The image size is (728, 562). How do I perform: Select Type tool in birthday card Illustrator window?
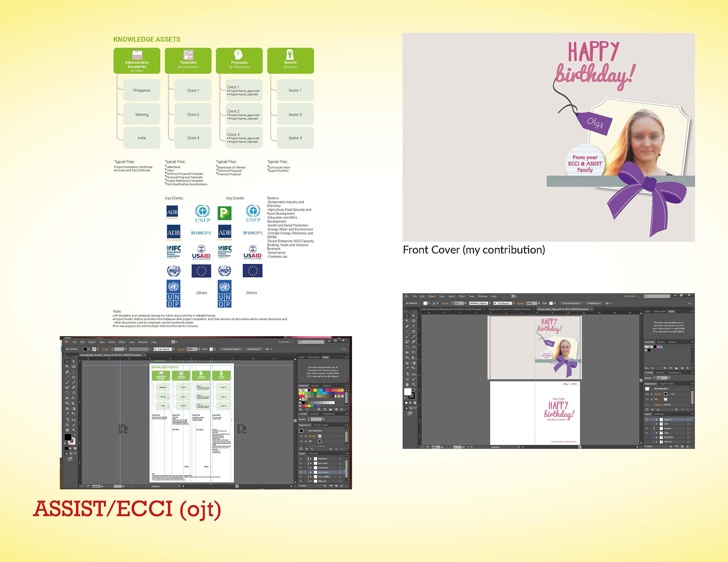click(x=414, y=326)
